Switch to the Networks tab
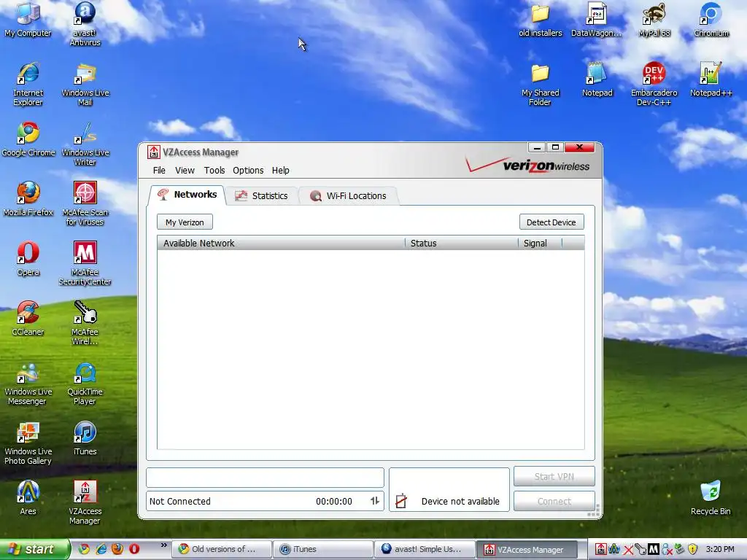The width and height of the screenshot is (747, 560). point(187,195)
